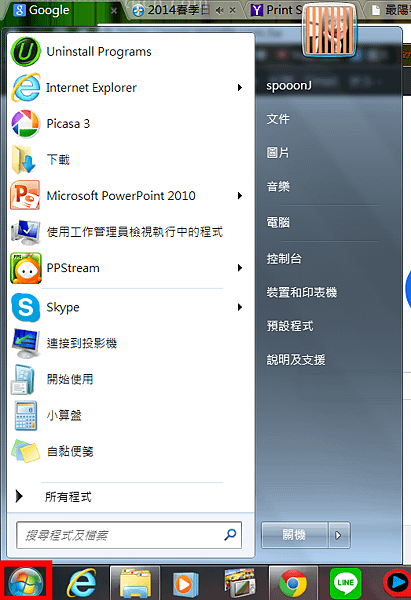Click the 搜尋程式及檔案 search box
Screen dimensions: 411x600
(129, 535)
